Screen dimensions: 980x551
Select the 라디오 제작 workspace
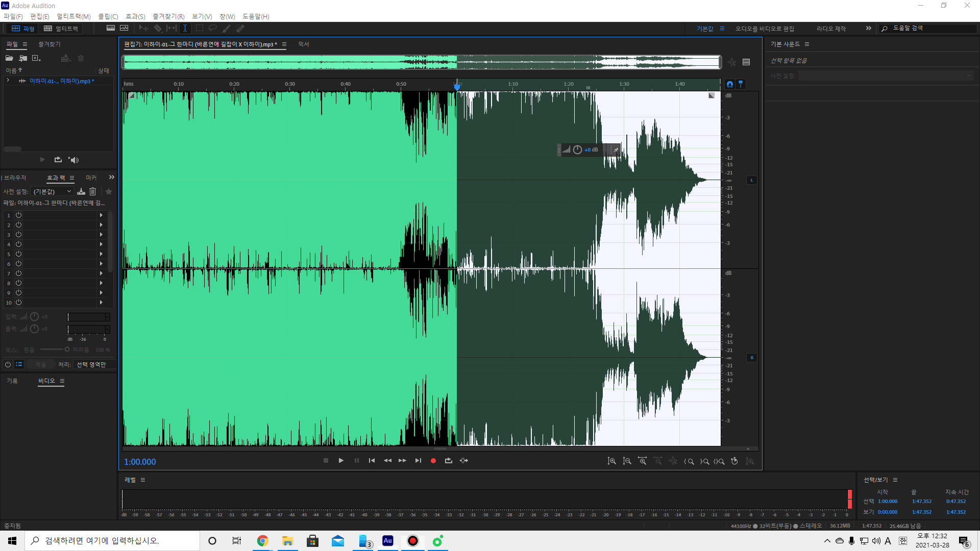click(831, 29)
